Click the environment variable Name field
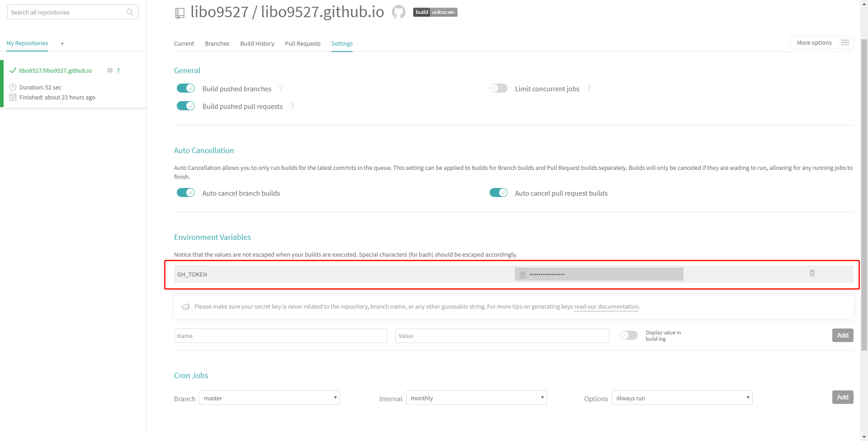 [x=281, y=336]
